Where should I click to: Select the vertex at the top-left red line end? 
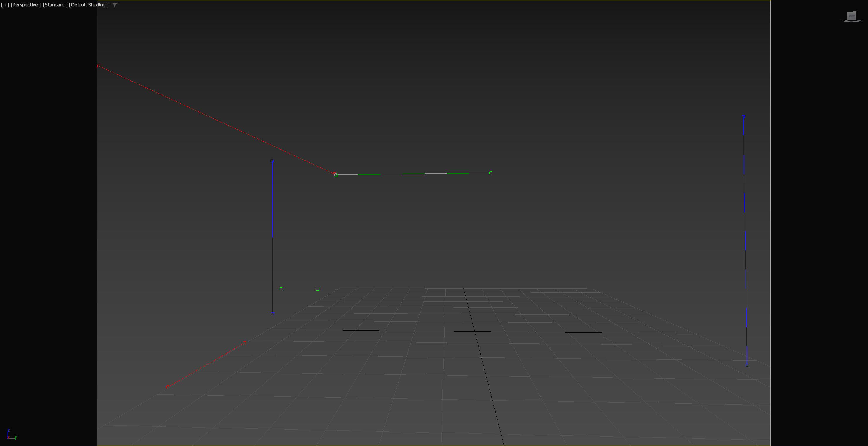(x=99, y=66)
